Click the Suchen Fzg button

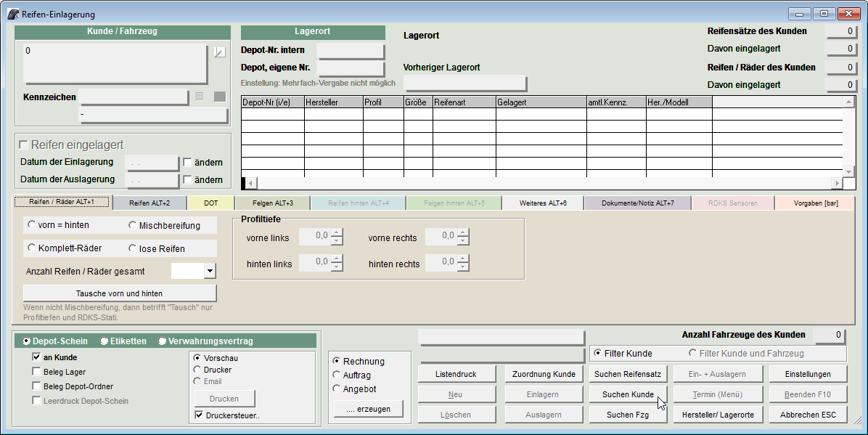click(628, 415)
